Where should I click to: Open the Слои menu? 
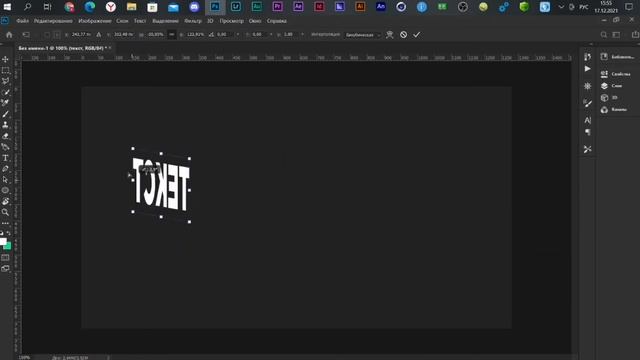(122, 21)
